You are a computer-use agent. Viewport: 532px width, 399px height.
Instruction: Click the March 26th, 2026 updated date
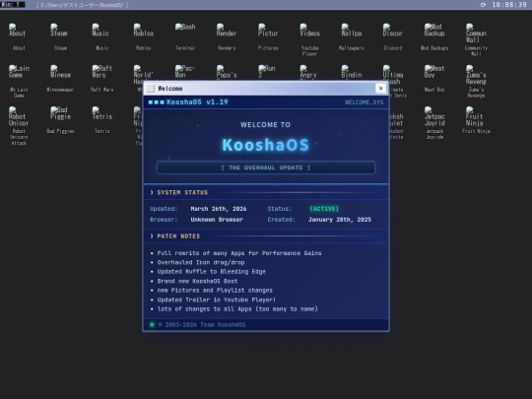[219, 209]
